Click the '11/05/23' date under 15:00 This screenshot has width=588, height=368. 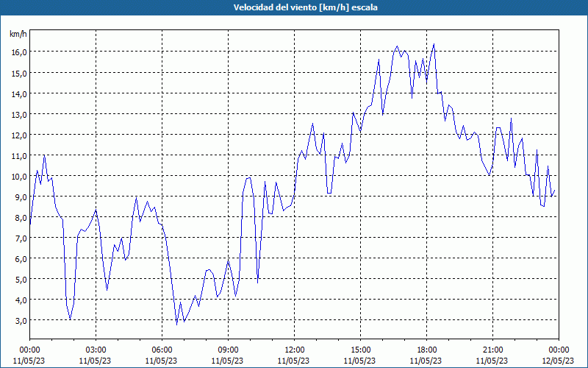click(x=359, y=361)
